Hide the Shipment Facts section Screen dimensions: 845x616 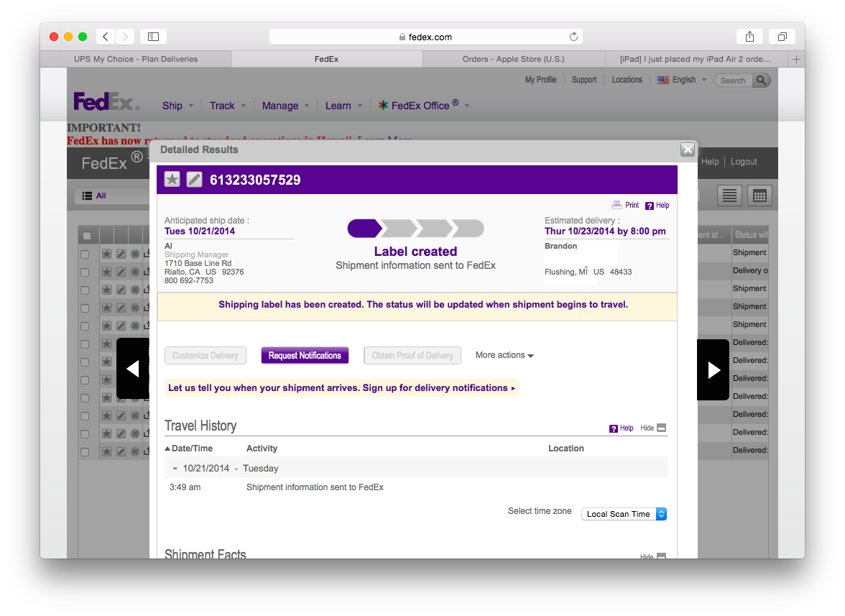click(653, 556)
